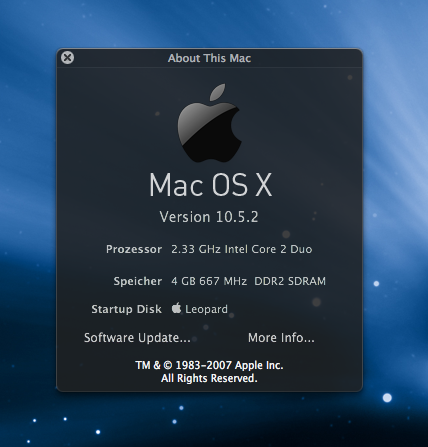Click the Version 10.5.2 text
This screenshot has height=447, width=428.
(209, 217)
